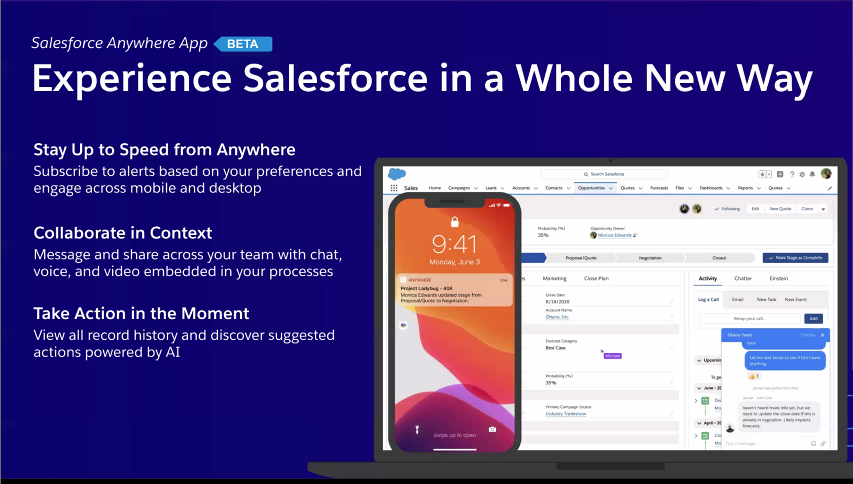The image size is (853, 484).
Task: Click the Clone button
Action: tap(807, 209)
